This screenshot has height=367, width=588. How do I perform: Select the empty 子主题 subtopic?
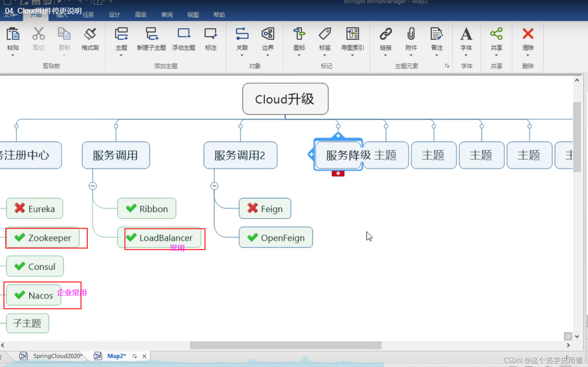[x=28, y=323]
